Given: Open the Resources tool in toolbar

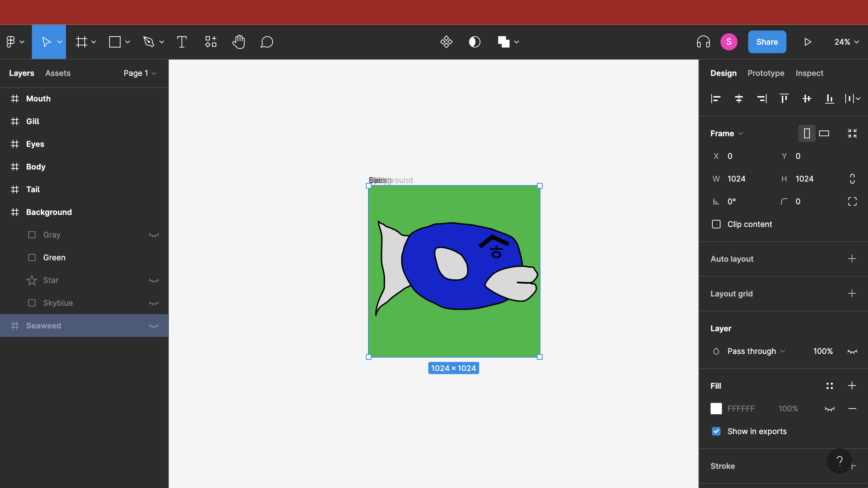Looking at the screenshot, I should point(211,42).
